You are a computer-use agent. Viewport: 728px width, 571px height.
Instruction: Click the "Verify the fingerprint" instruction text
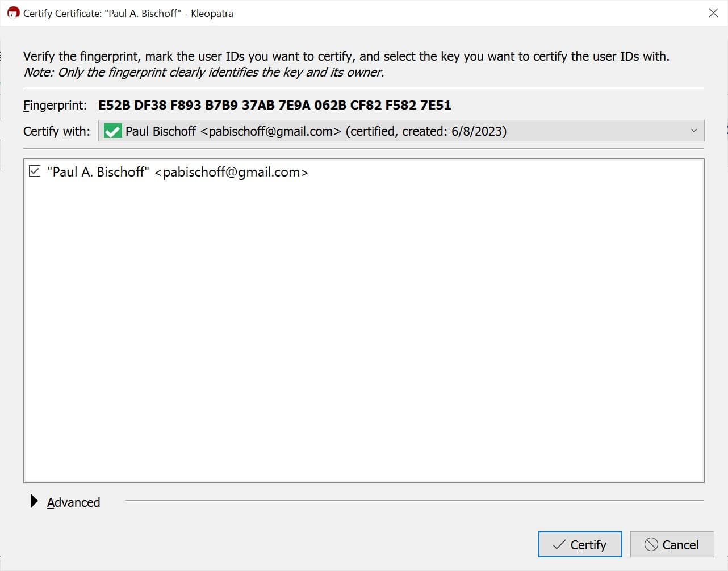[346, 57]
